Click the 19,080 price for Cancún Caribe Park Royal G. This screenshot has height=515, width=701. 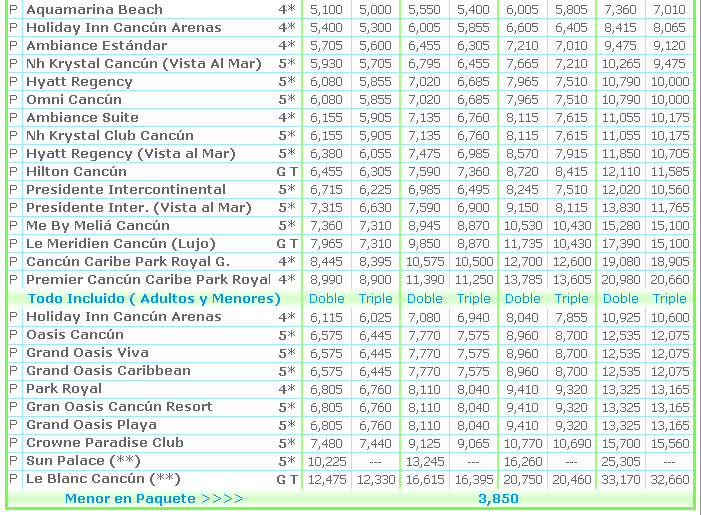(621, 262)
